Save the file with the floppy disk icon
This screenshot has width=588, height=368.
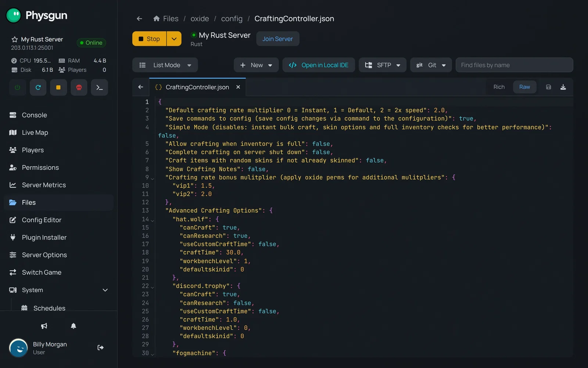click(548, 87)
